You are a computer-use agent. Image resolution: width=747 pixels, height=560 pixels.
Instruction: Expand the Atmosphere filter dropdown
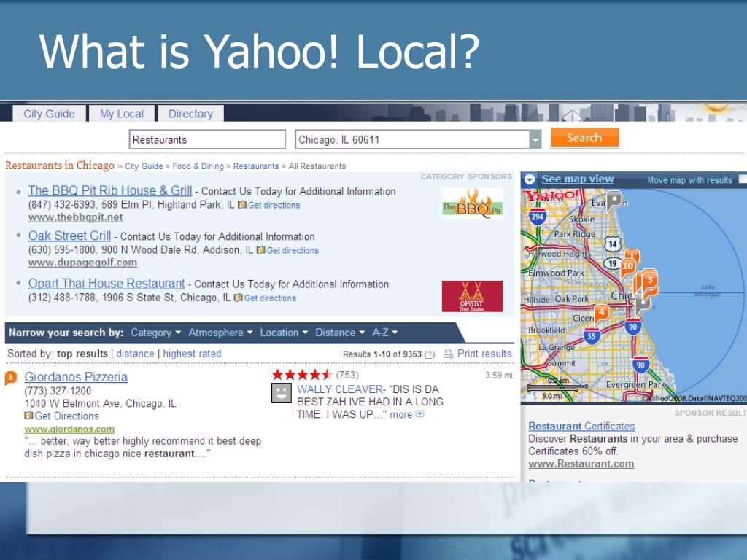220,332
